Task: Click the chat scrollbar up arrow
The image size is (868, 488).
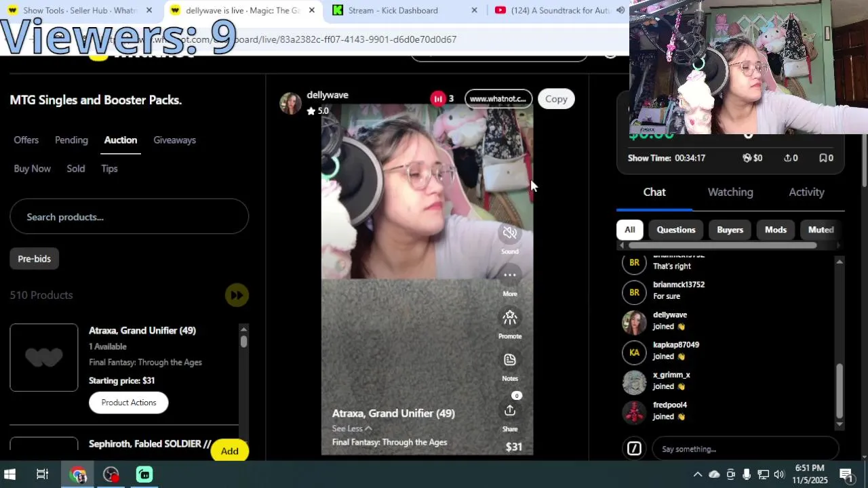Action: pos(840,262)
